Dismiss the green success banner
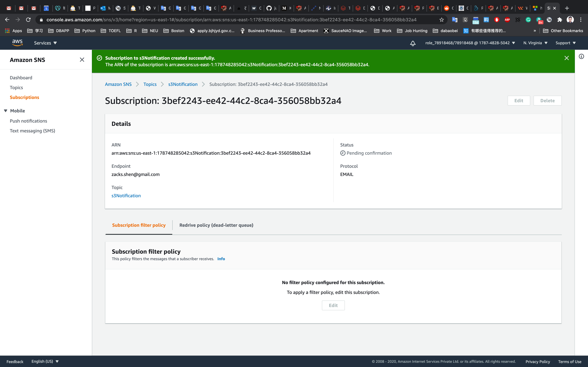The image size is (588, 367). tap(566, 58)
